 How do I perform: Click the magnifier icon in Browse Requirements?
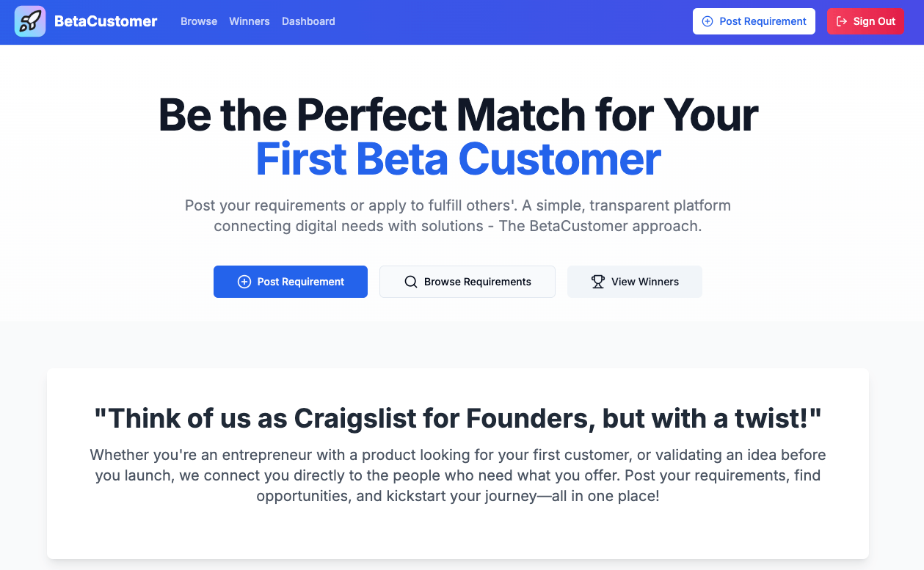[x=411, y=282]
